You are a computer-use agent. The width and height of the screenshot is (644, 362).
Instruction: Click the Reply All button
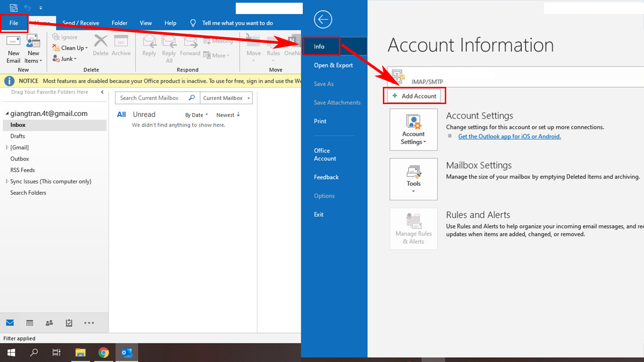(x=169, y=49)
